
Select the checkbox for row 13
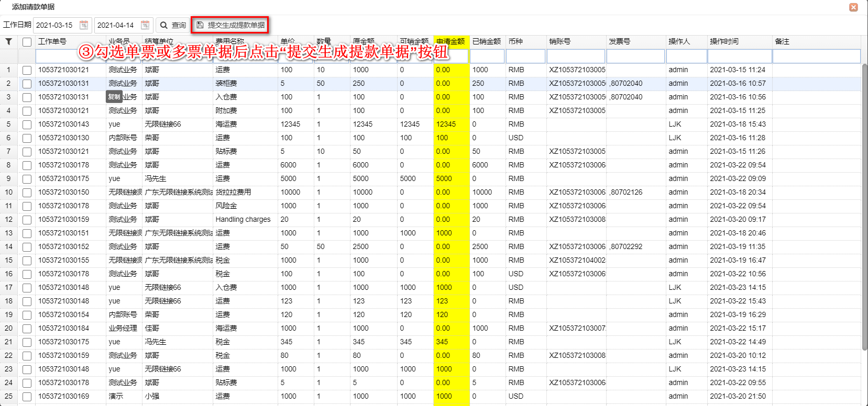(x=27, y=233)
